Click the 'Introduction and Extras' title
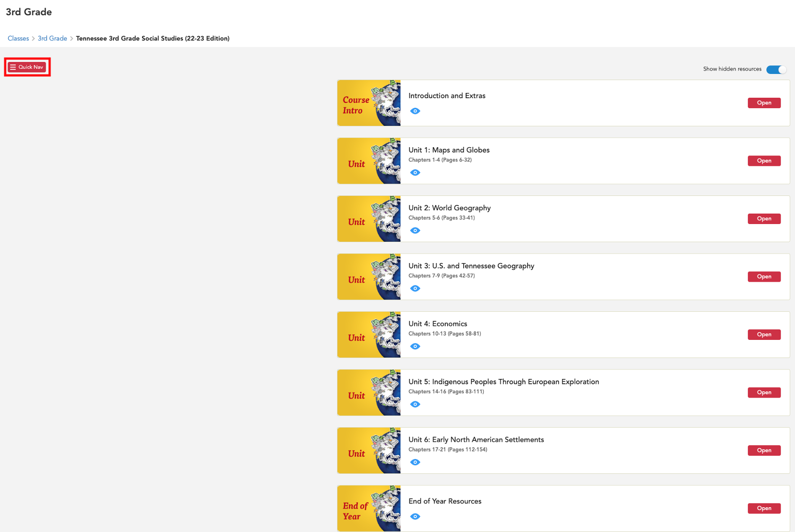 click(x=447, y=96)
